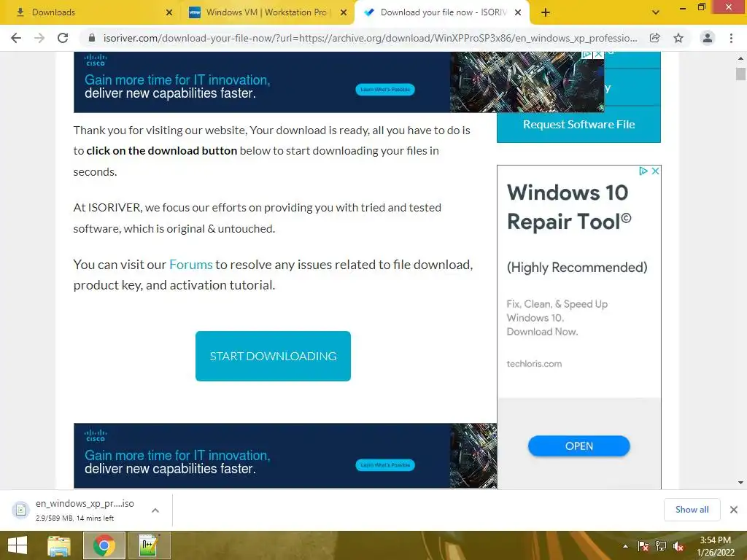Close the Downloads tab
The image size is (747, 560).
click(169, 12)
